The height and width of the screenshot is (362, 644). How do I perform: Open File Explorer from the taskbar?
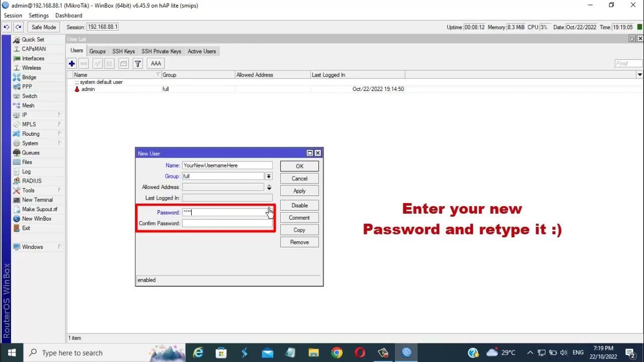313,353
